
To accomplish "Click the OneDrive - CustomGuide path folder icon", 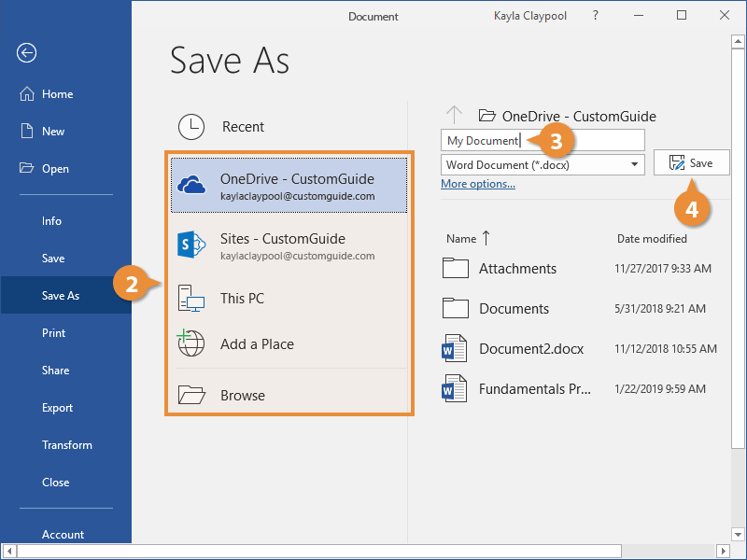I will tap(487, 116).
